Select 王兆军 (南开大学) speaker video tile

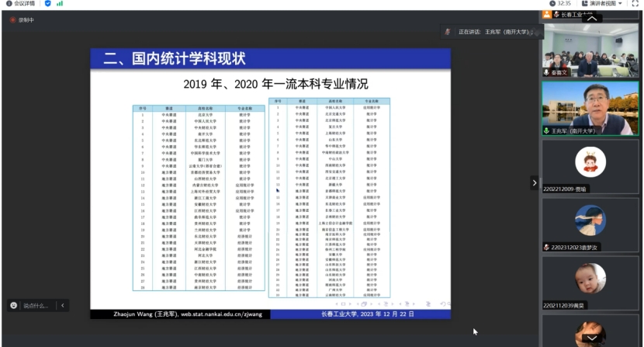click(x=590, y=108)
